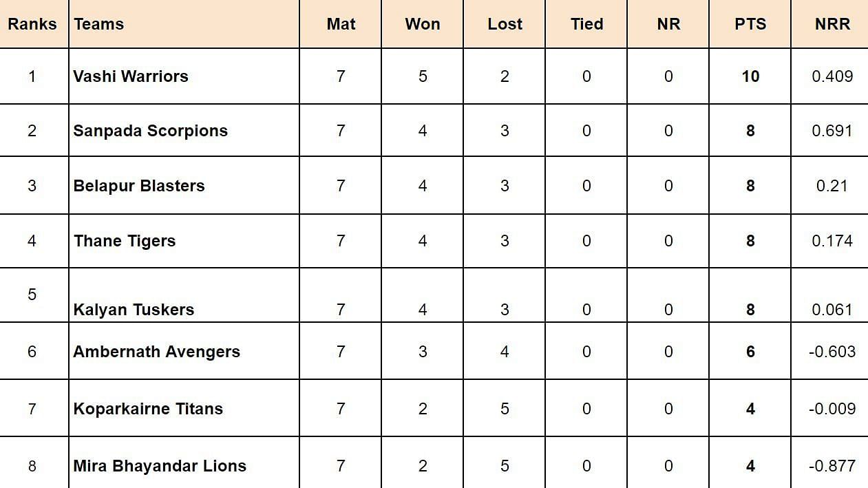Select Mira Bhayandar Lions team name
Image resolution: width=868 pixels, height=488 pixels.
point(160,466)
